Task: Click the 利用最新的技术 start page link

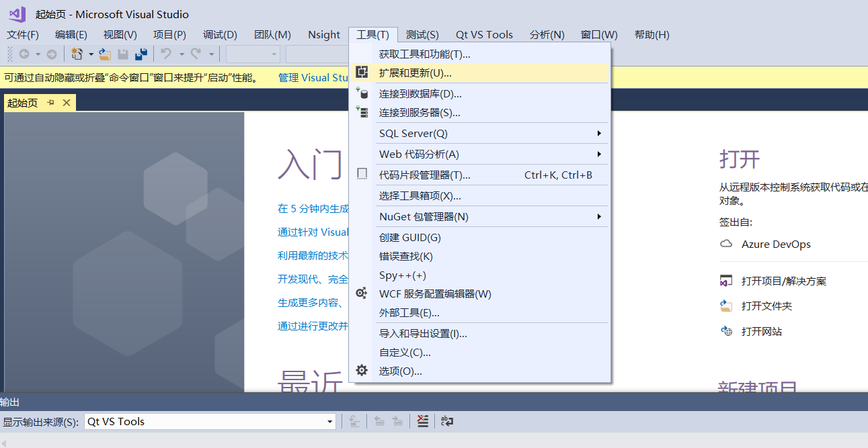Action: tap(313, 255)
